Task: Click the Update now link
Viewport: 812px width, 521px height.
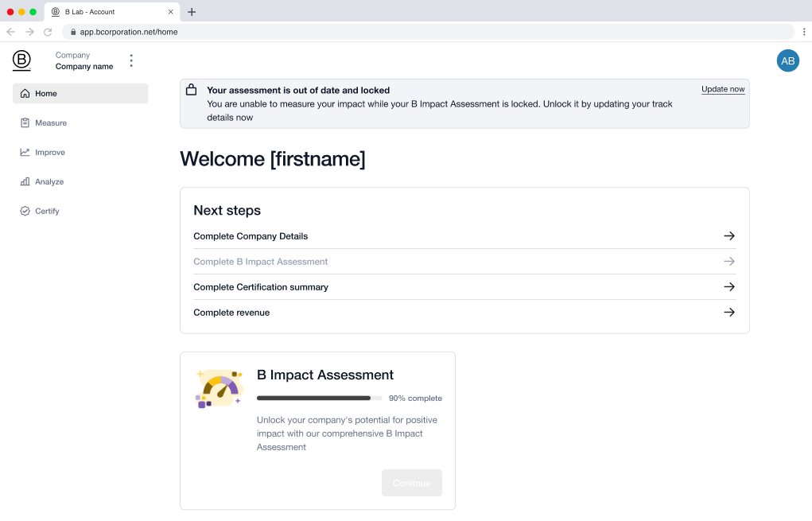Action: [723, 89]
